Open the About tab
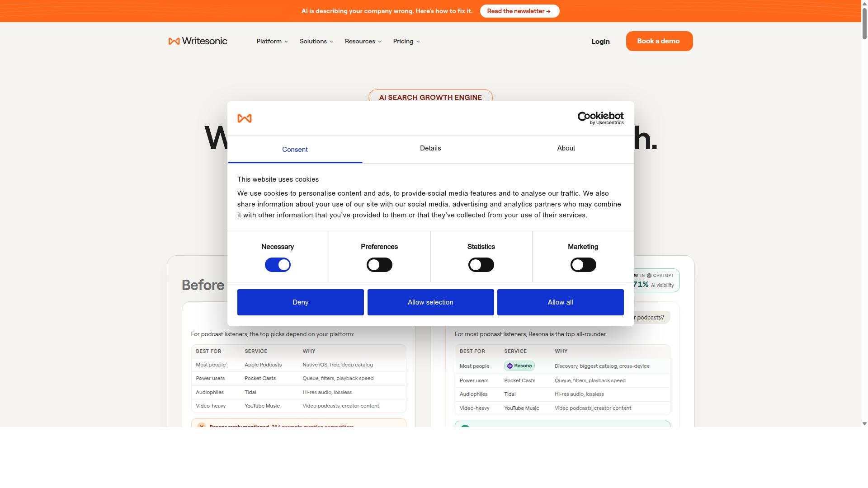 pyautogui.click(x=566, y=148)
